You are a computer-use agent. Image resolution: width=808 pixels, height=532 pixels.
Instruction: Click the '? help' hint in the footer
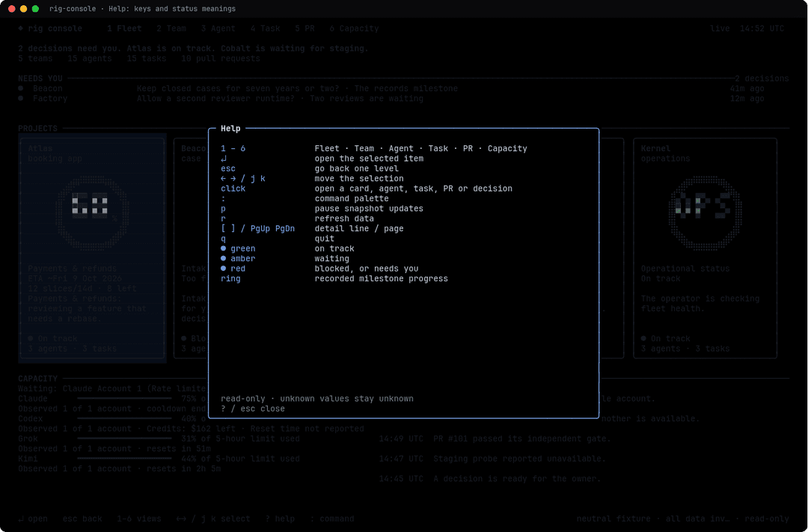pyautogui.click(x=280, y=519)
